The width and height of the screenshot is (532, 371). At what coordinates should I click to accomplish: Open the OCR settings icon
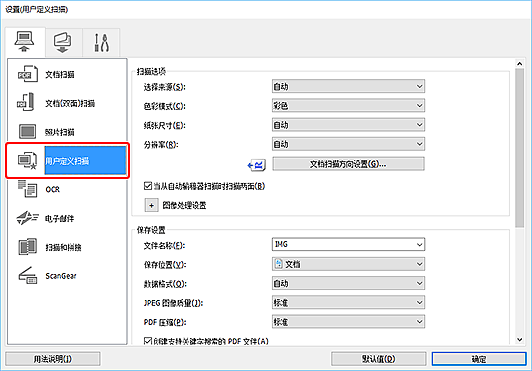click(x=27, y=189)
